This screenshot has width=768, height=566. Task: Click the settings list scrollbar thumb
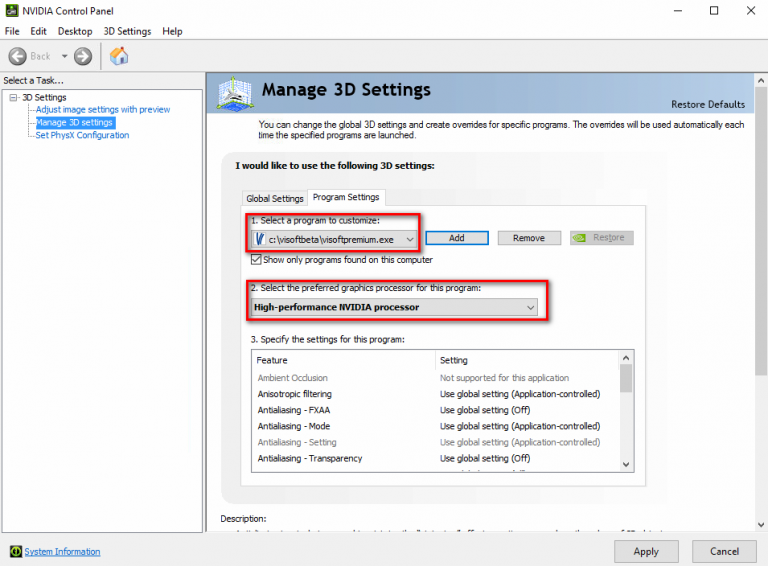coord(626,379)
